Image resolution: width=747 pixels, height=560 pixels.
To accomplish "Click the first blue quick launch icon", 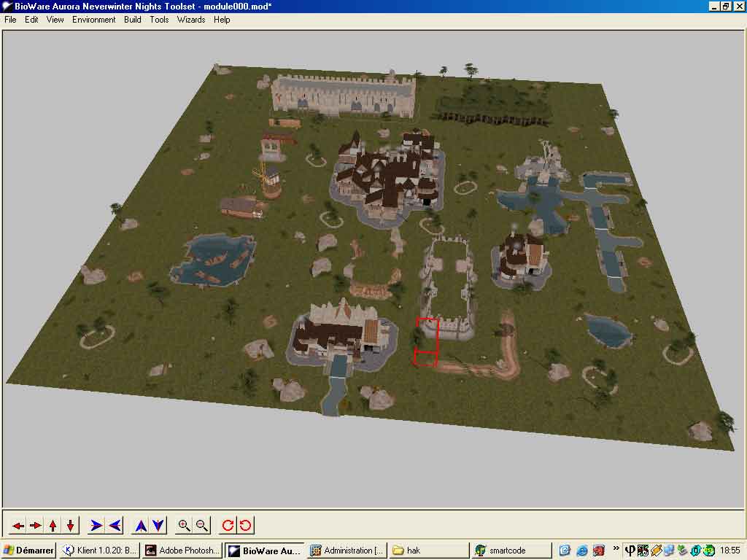I will pyautogui.click(x=565, y=551).
